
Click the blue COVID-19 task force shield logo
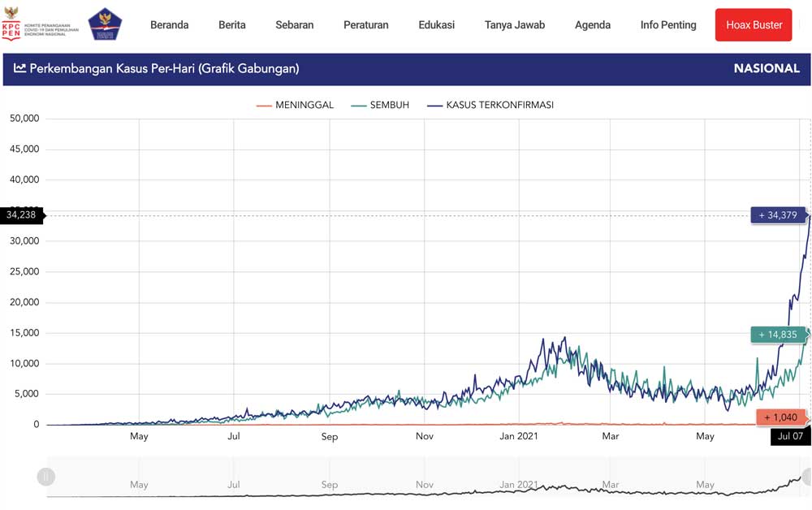click(x=104, y=24)
